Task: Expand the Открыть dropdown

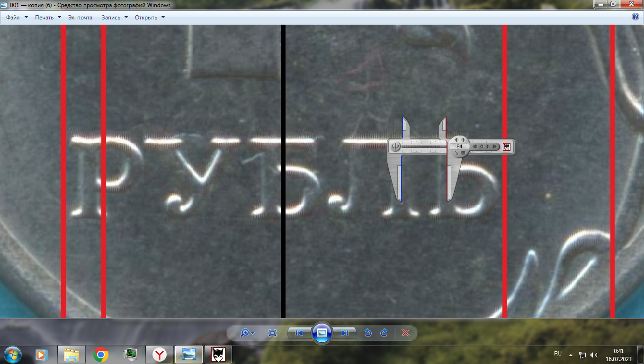Action: tap(150, 18)
